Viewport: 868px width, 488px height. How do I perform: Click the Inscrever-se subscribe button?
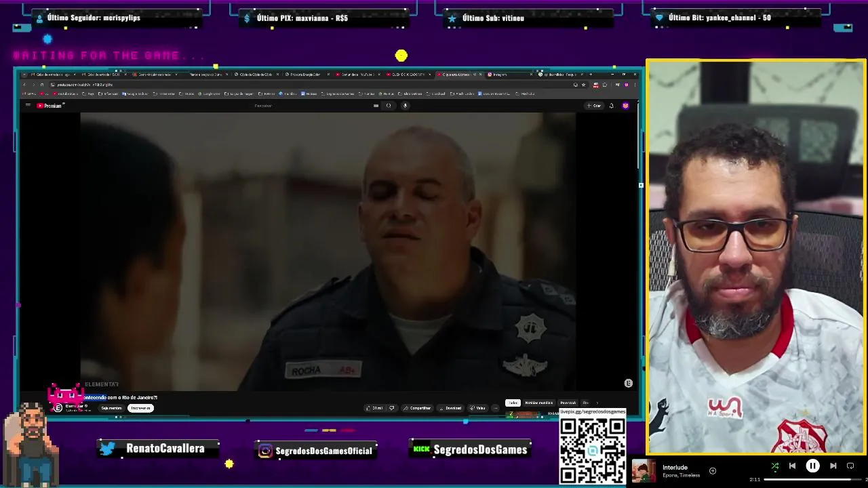140,408
